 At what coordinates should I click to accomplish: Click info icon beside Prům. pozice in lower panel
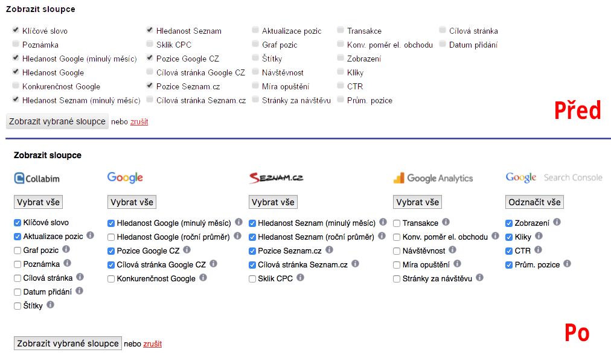coord(568,264)
